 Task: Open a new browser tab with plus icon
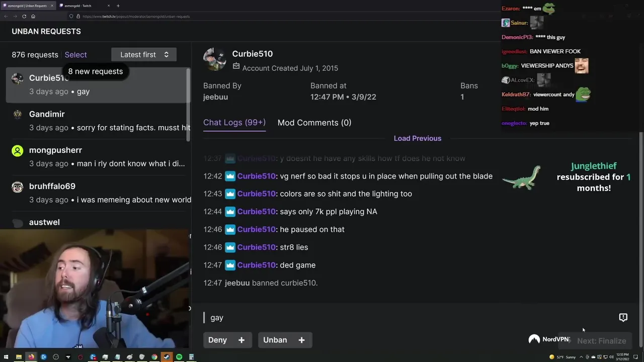[x=118, y=6]
